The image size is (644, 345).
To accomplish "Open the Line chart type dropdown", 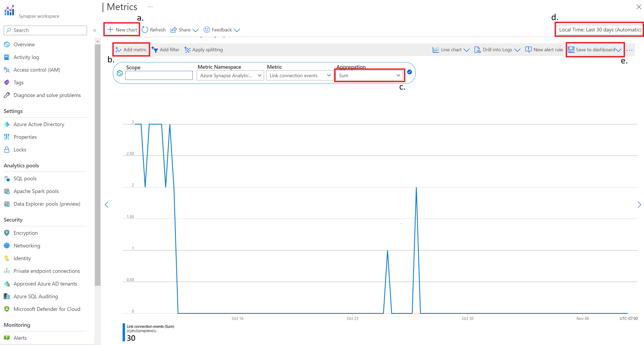I will tap(451, 50).
